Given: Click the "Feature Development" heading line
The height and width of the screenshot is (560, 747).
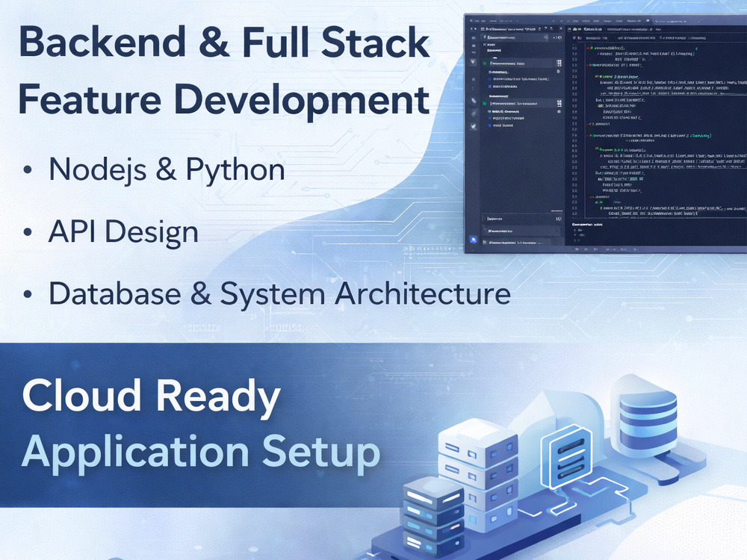Looking at the screenshot, I should [x=224, y=100].
